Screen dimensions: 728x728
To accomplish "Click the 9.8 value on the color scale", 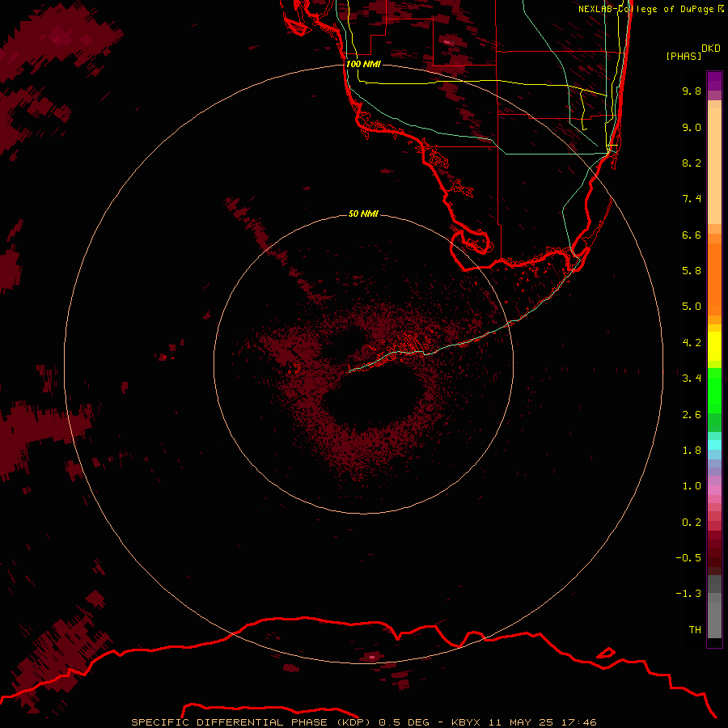I will 692,91.
